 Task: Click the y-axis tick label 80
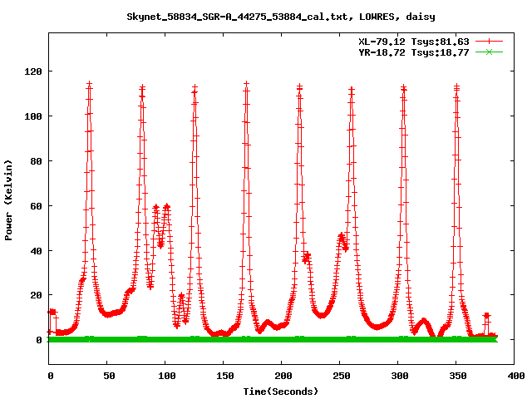click(x=36, y=161)
